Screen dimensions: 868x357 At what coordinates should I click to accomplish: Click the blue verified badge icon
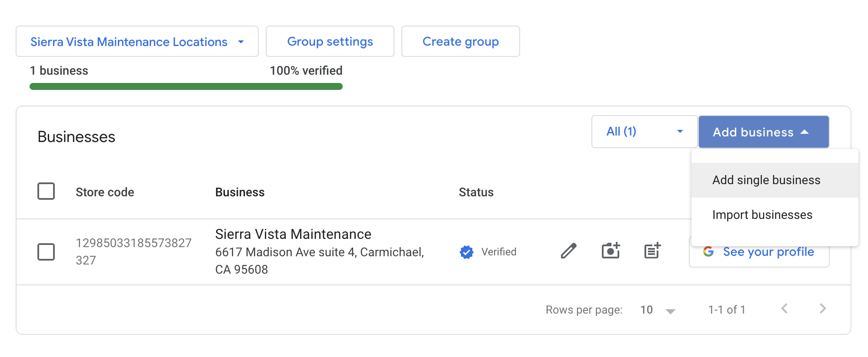point(466,252)
